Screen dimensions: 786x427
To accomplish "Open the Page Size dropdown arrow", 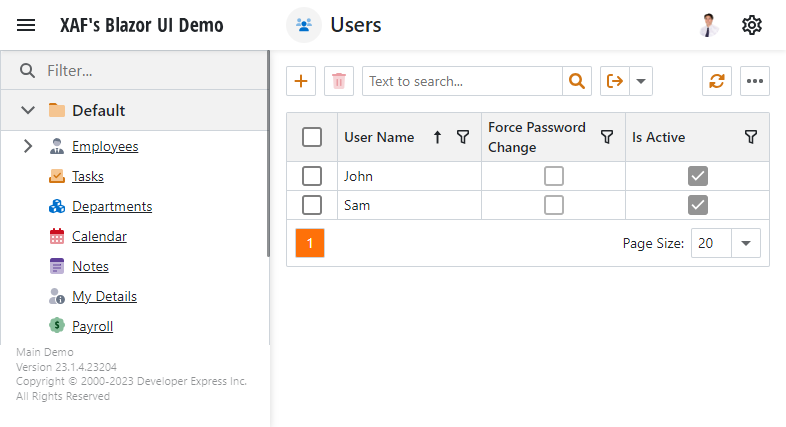I will 746,243.
